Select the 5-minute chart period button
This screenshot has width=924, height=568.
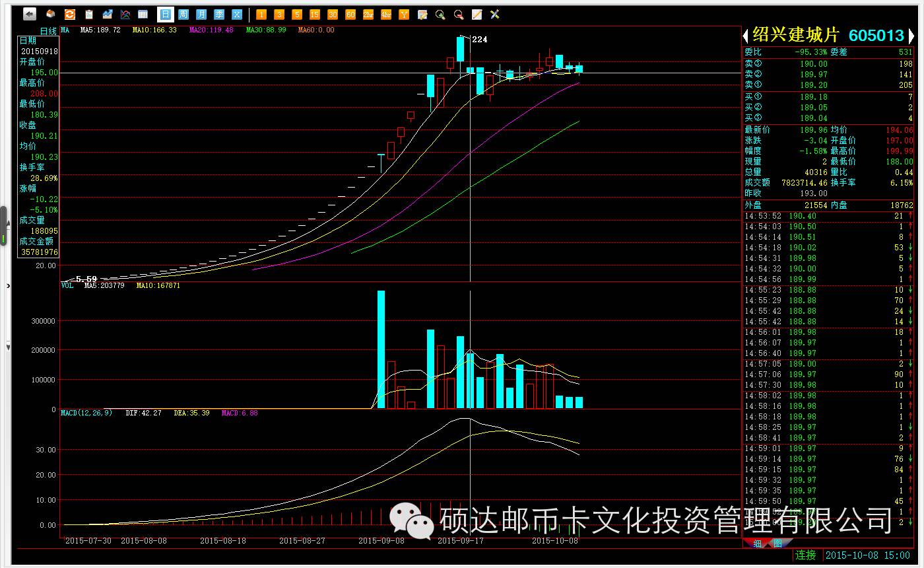coord(297,14)
